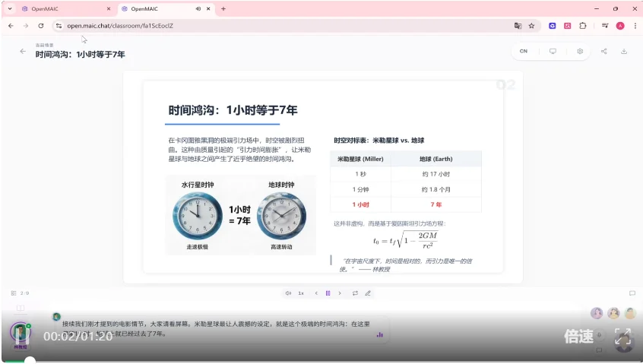Viewport: 643px width, 364px height.
Task: Open the slide list icon next to 2/9
Action: [14, 293]
